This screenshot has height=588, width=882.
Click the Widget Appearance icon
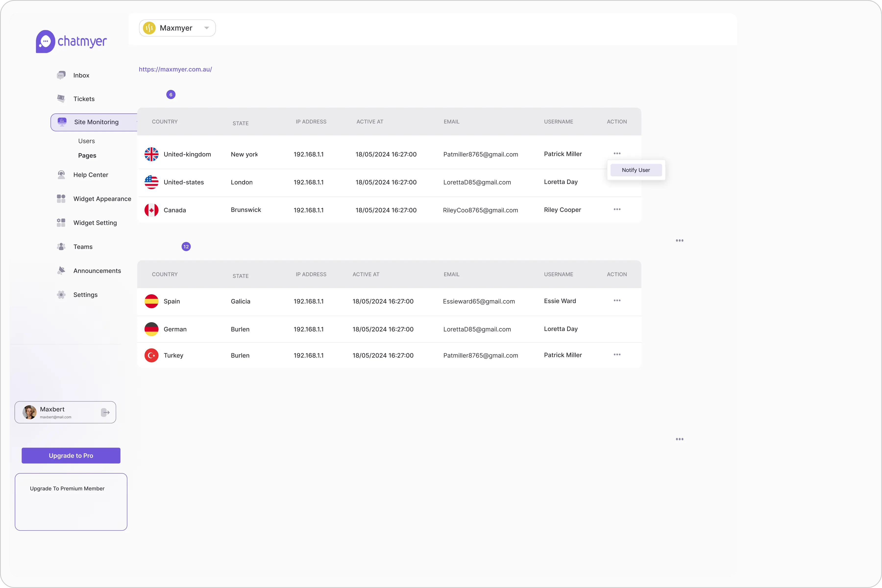(x=61, y=199)
